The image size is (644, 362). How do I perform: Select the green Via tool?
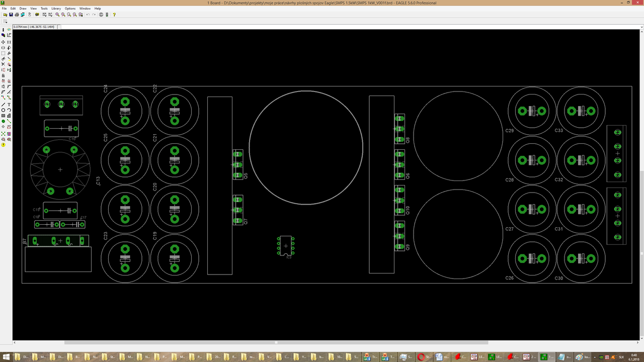pos(4,121)
